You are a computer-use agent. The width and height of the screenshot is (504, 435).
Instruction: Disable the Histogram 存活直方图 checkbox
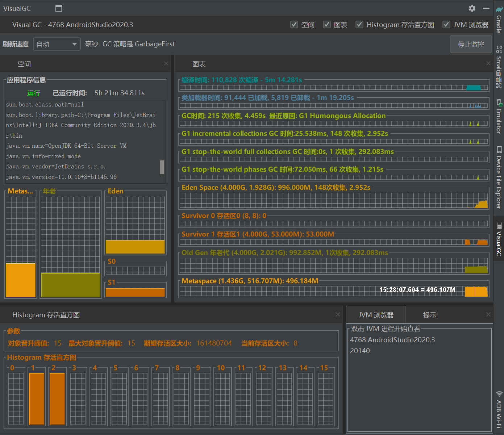[359, 25]
